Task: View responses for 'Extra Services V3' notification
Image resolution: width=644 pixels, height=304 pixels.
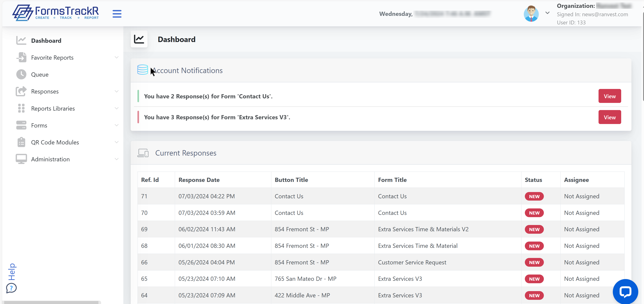Action: 610,117
